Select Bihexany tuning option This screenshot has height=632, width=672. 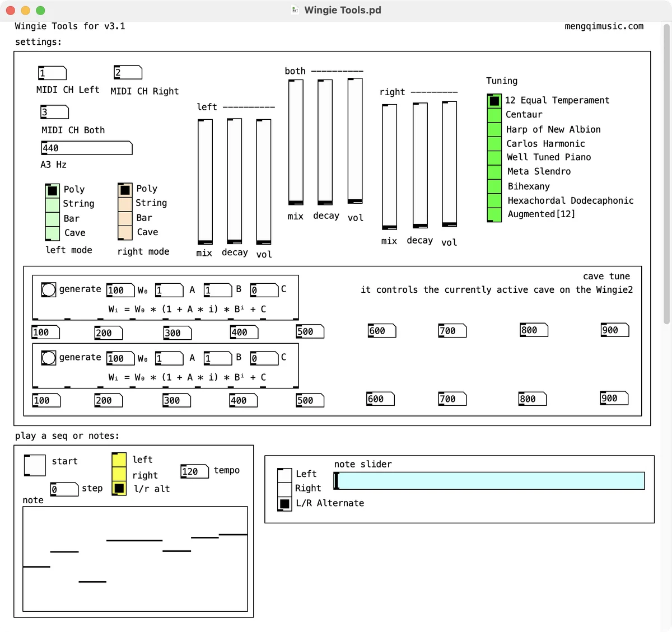point(494,186)
